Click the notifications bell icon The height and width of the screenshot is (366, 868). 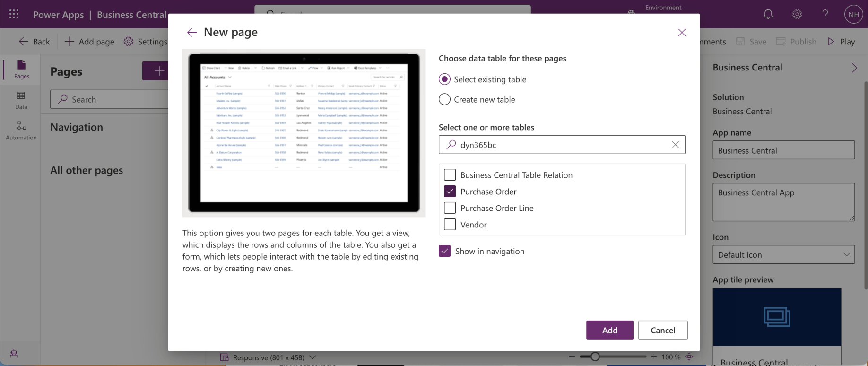click(768, 15)
